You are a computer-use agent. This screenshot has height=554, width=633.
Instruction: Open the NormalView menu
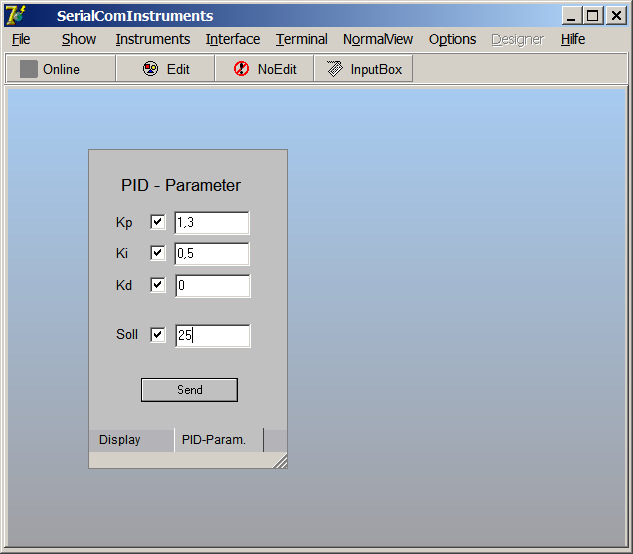click(378, 39)
